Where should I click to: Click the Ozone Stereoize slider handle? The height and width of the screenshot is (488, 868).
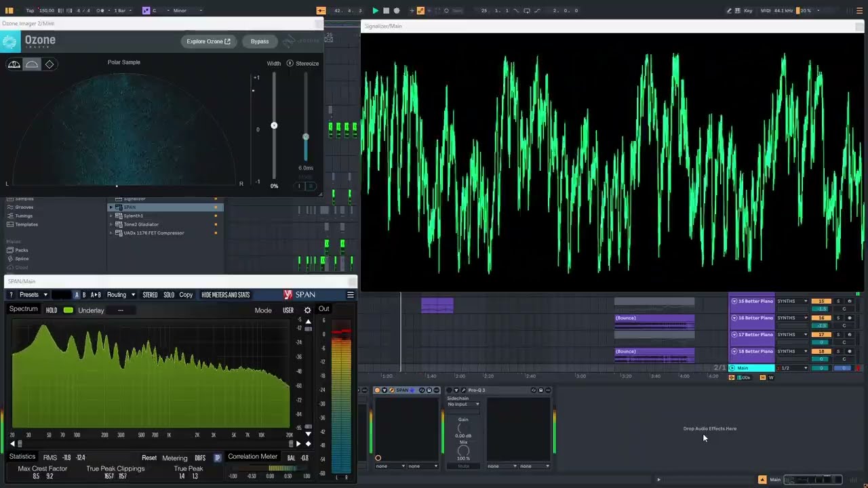point(305,137)
